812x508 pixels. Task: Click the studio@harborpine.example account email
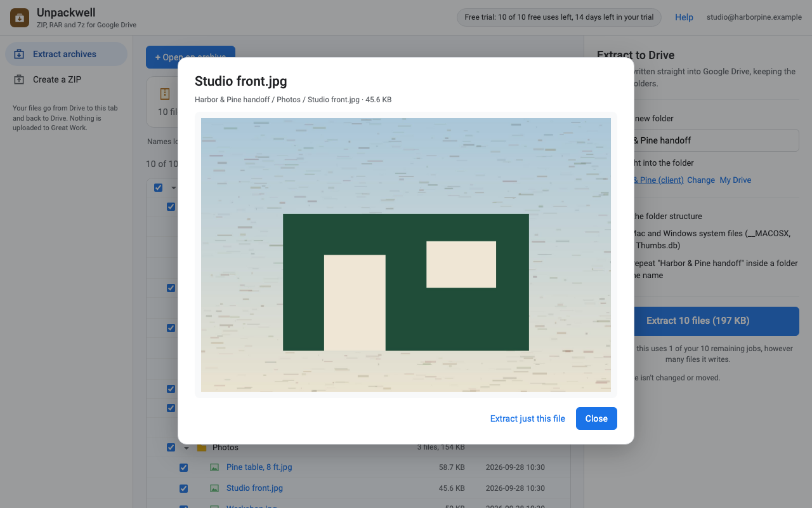(x=754, y=17)
